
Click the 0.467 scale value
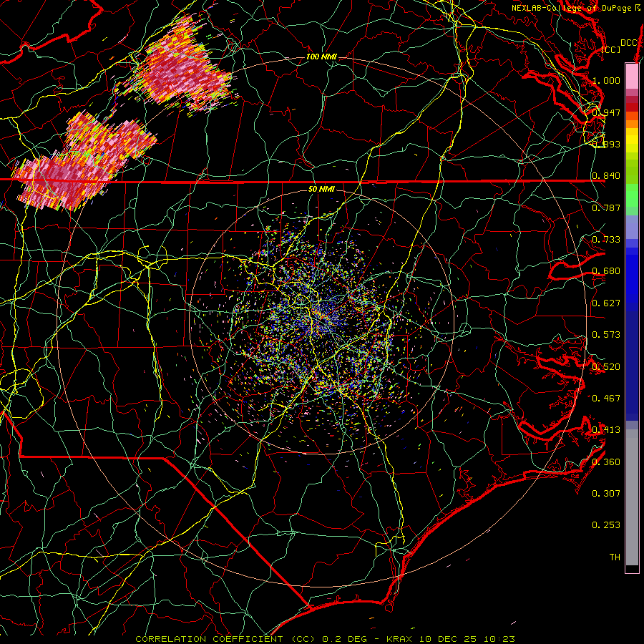point(606,399)
